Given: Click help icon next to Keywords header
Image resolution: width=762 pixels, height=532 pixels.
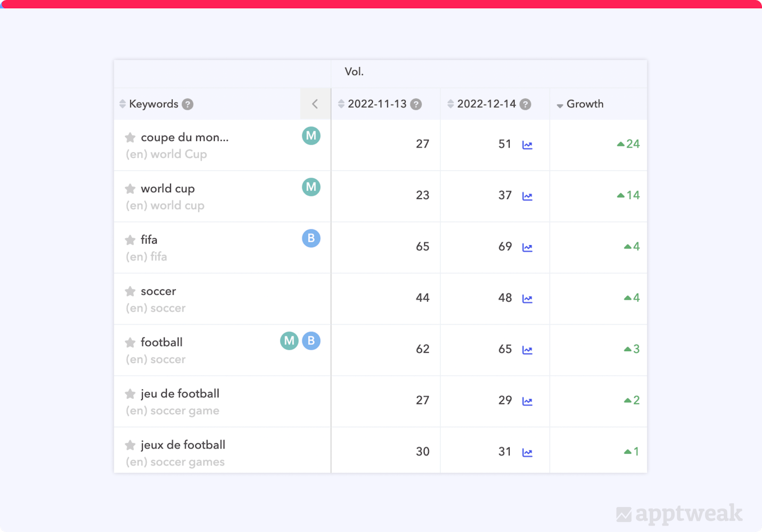Looking at the screenshot, I should point(187,104).
